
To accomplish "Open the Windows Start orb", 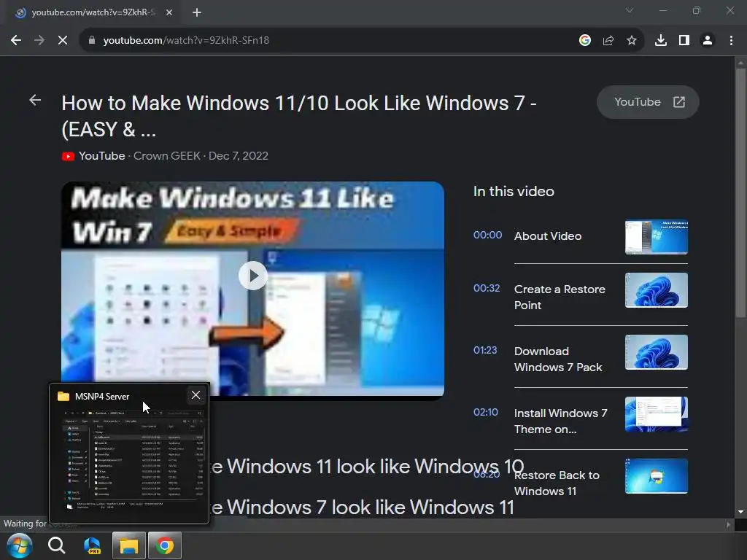I will click(x=19, y=545).
